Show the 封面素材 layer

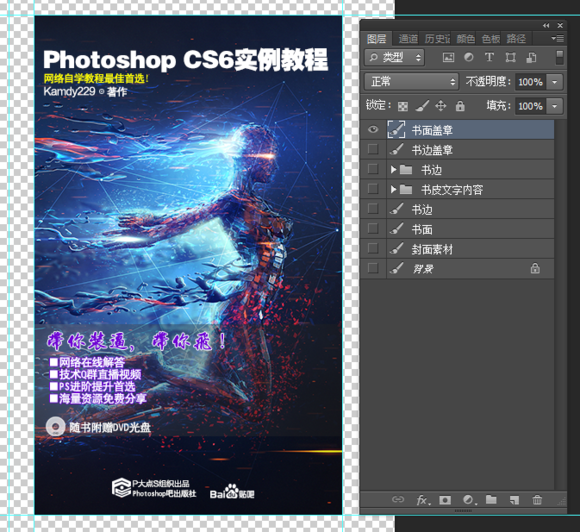point(373,248)
